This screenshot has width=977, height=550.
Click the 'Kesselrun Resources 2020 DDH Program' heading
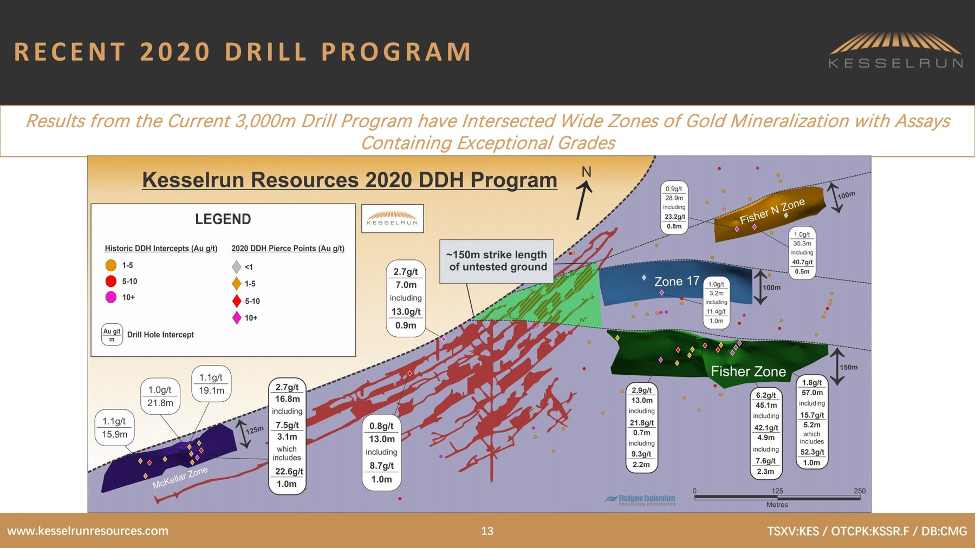coord(350,180)
